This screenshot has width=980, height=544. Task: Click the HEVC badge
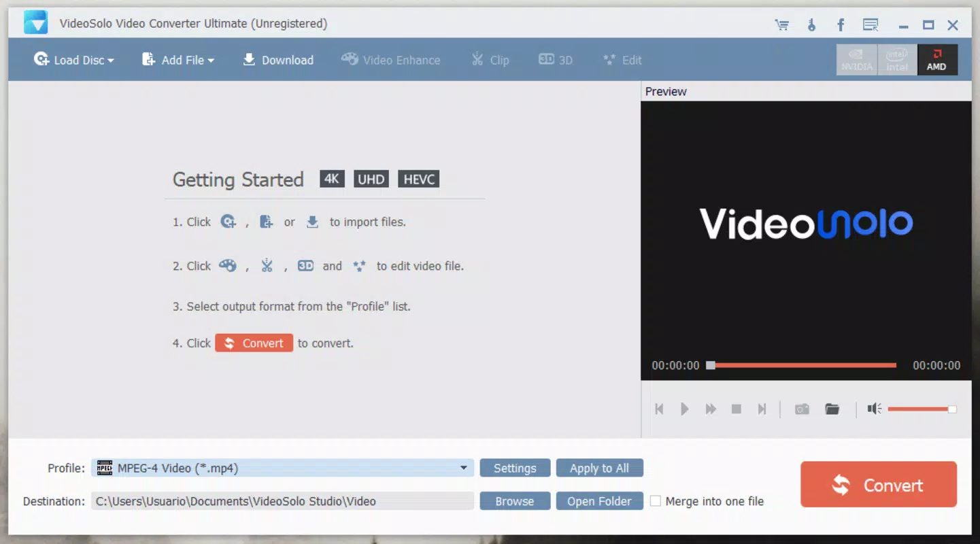[x=419, y=179]
